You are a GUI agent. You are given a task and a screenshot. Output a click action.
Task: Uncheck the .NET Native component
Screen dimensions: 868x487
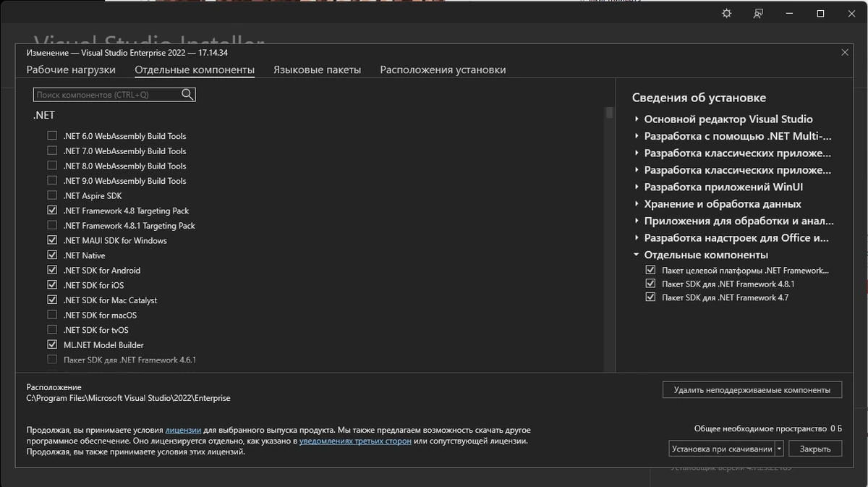[x=52, y=255]
